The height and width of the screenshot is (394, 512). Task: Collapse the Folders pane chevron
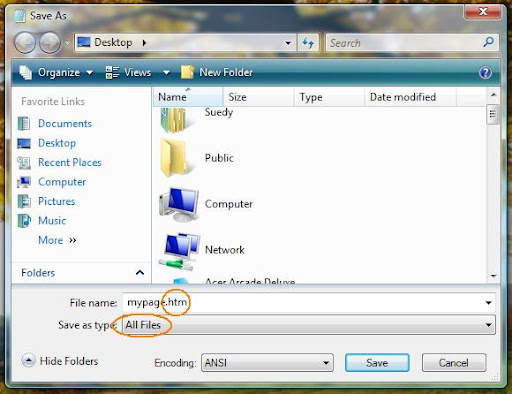click(140, 273)
